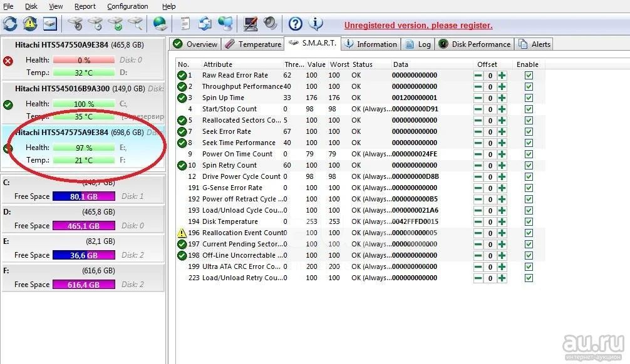Click red X status icon of Hitachi HTS547550A9E384
Screen dimensions: 630x364
[8, 61]
